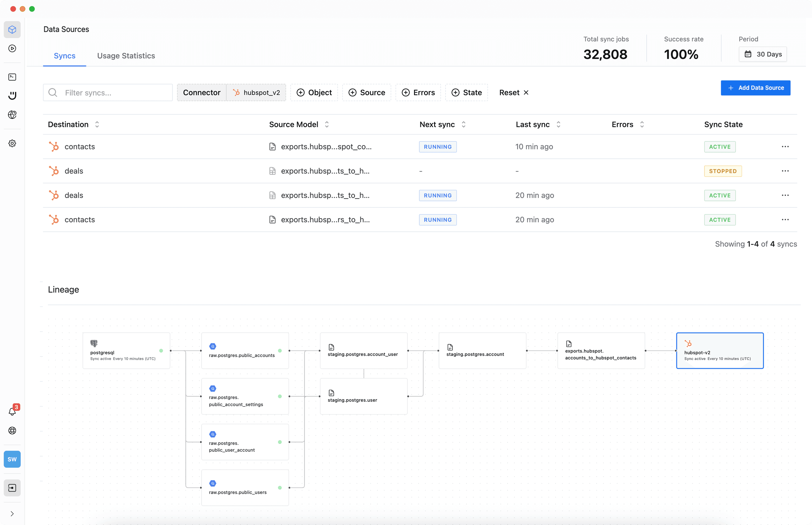Open more options for last contacts row
The image size is (812, 525).
pyautogui.click(x=785, y=220)
